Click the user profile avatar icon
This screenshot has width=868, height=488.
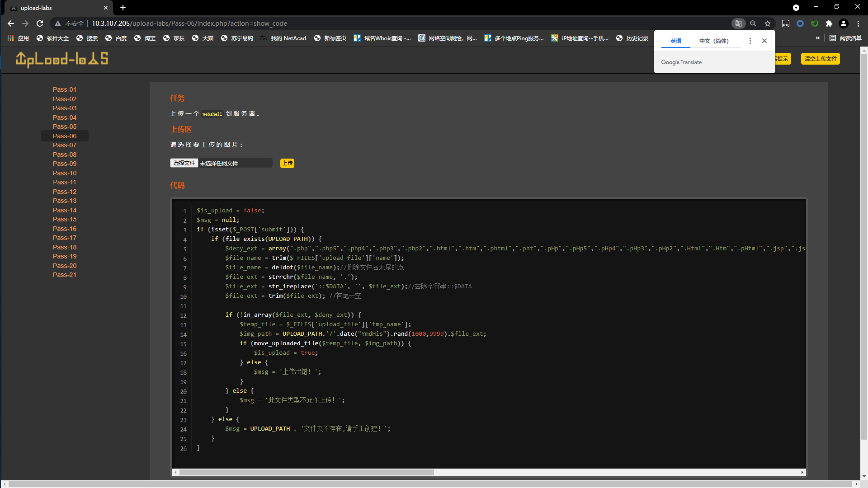tap(844, 23)
